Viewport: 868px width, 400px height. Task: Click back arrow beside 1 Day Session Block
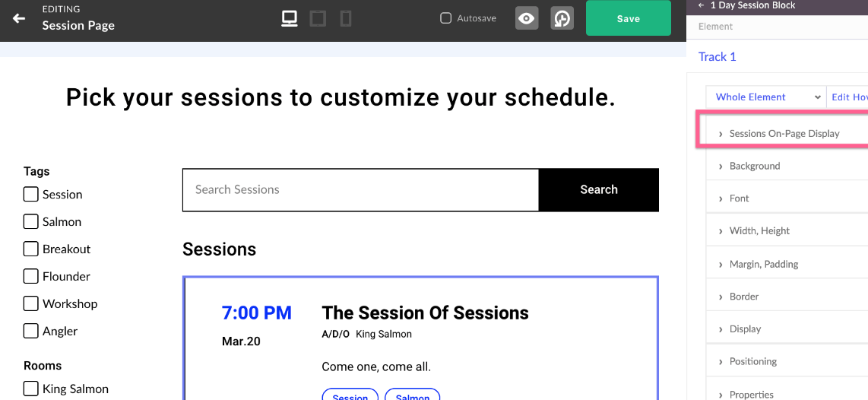(x=702, y=5)
